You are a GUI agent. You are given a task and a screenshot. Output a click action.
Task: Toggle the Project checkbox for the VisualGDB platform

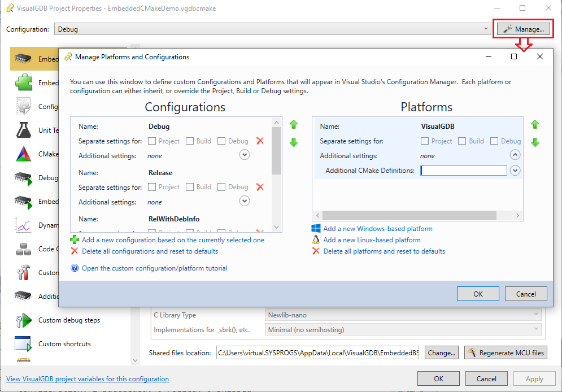pos(425,141)
